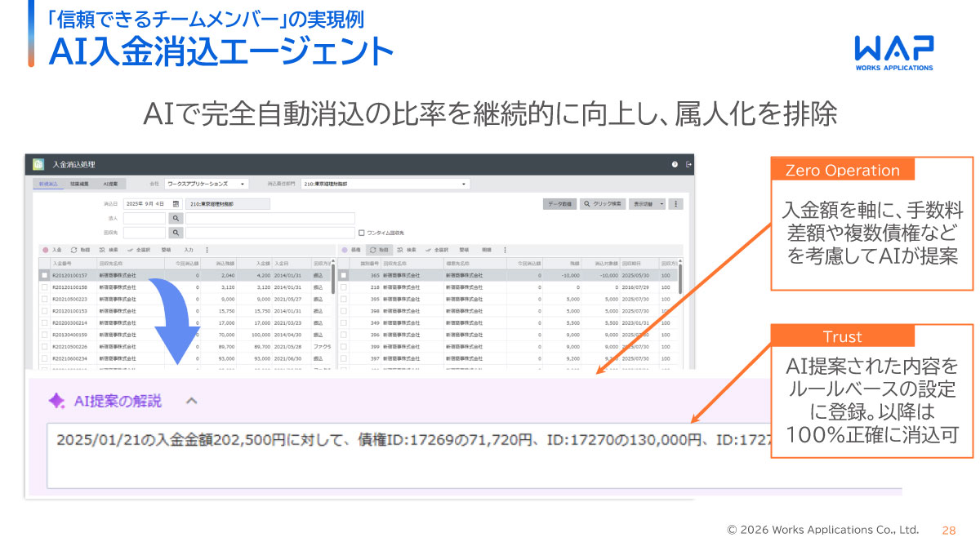Check the row R20120100158 checkbox
980x551 pixels.
pos(45,287)
